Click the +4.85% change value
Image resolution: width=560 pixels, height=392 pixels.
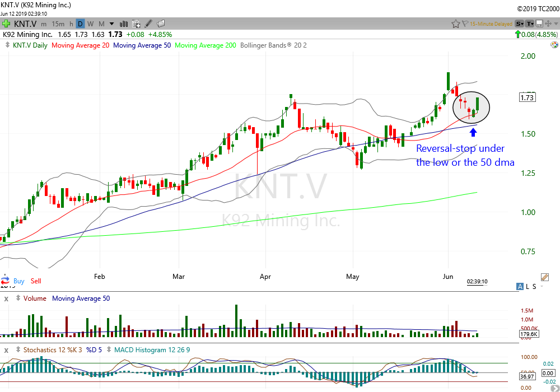click(160, 35)
